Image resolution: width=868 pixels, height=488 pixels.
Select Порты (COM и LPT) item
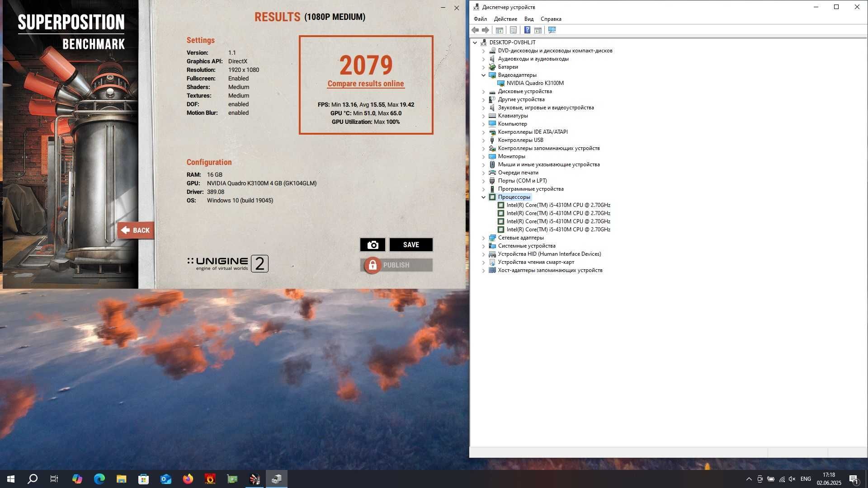522,181
